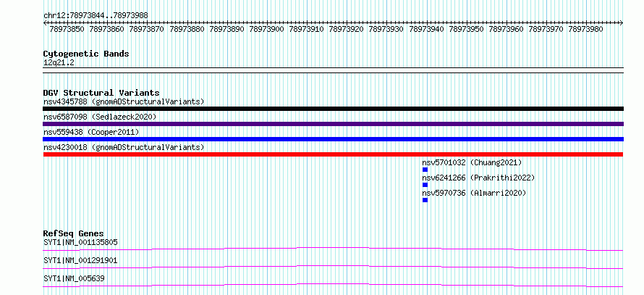Click the SYT1|NM_001291901 gene label
Viewport: 644px width, 295px height.
(x=80, y=260)
